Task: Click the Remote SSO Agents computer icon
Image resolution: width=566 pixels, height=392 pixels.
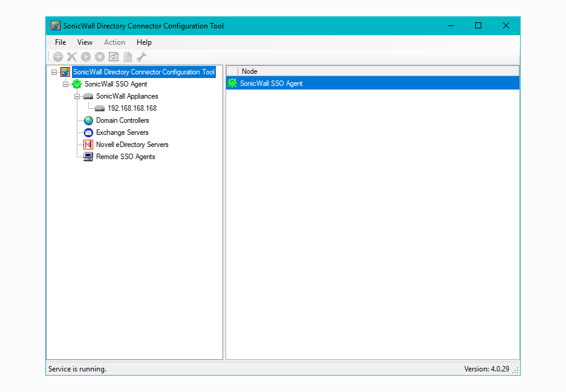Action: pos(88,157)
